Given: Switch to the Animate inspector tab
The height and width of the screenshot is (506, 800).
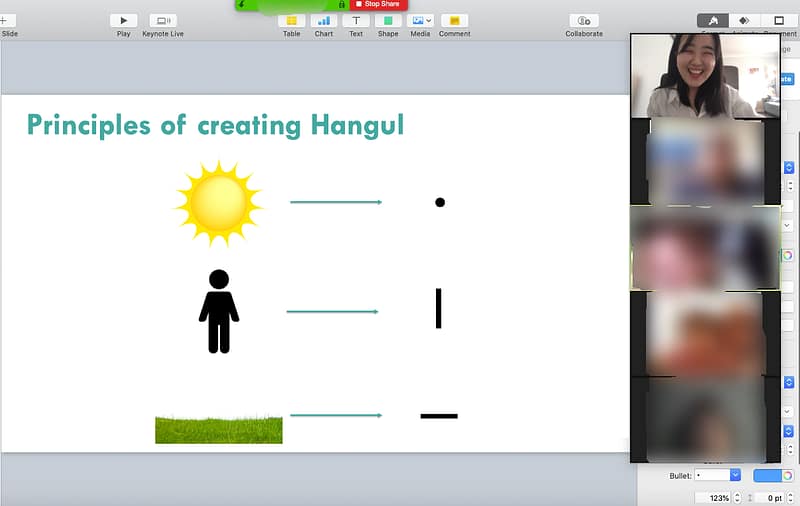Looking at the screenshot, I should click(x=744, y=20).
